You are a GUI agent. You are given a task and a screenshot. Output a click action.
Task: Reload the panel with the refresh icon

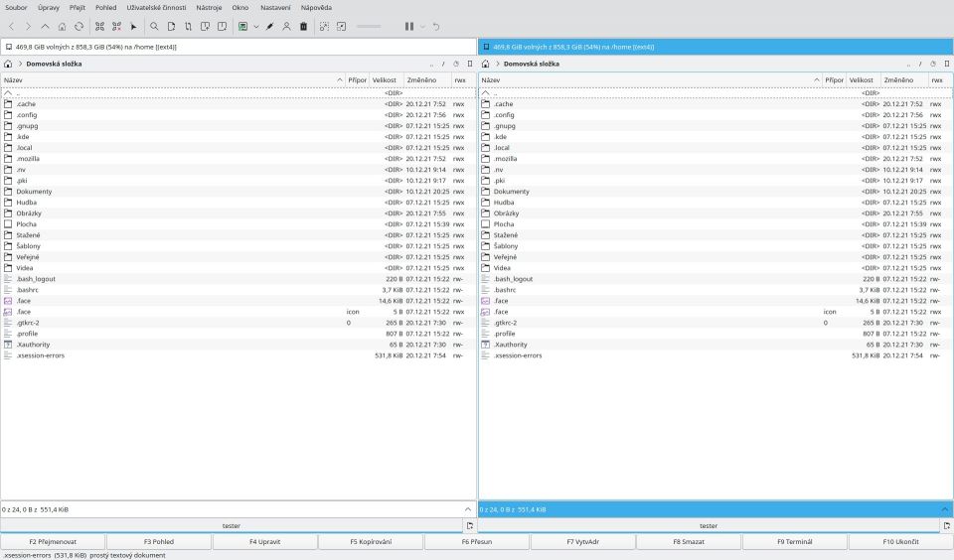click(x=79, y=27)
